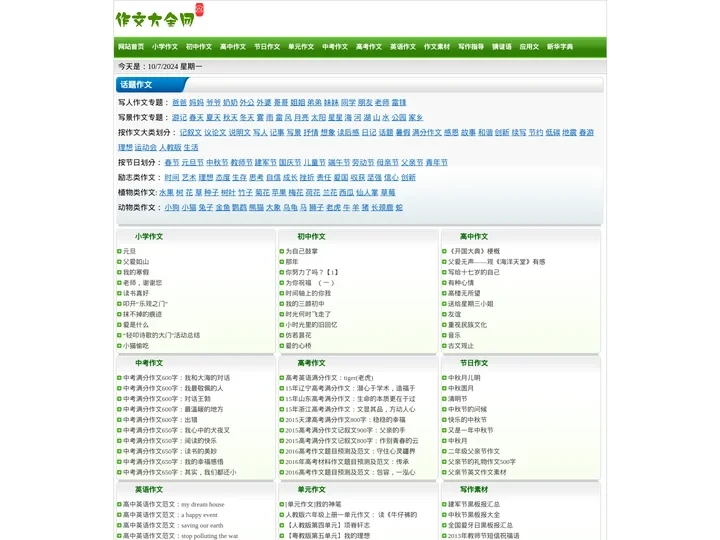Open the article 父爱如山

[136, 262]
